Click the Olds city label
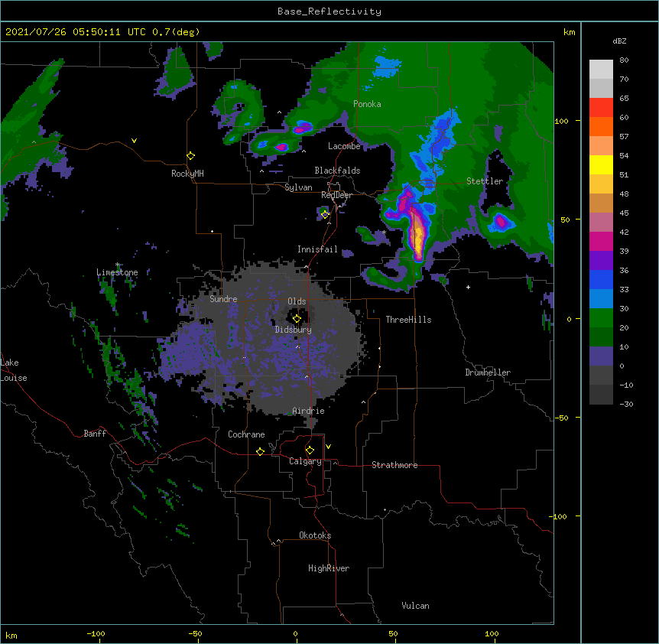 297,301
